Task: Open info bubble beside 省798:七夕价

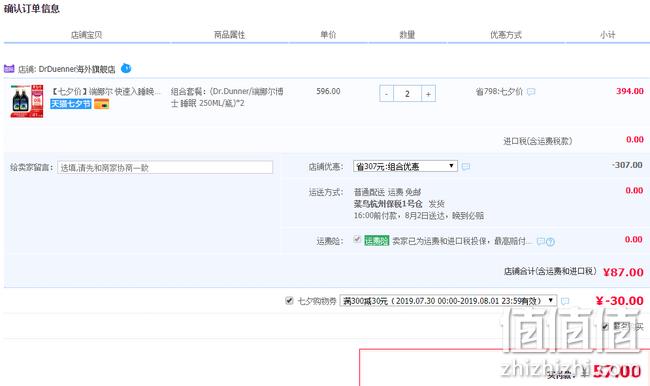Action: pyautogui.click(x=531, y=92)
